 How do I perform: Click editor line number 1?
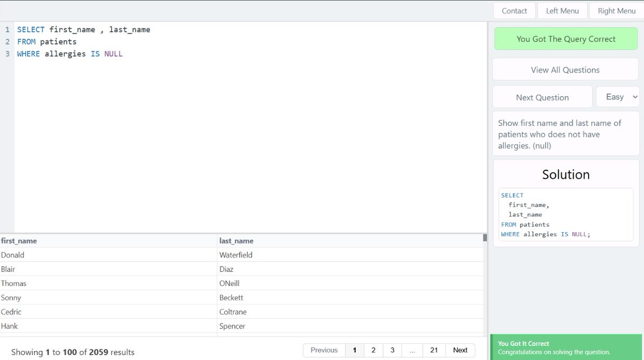click(8, 30)
